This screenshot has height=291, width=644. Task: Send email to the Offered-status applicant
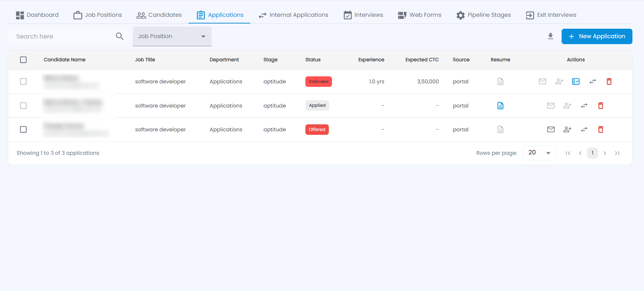551,130
